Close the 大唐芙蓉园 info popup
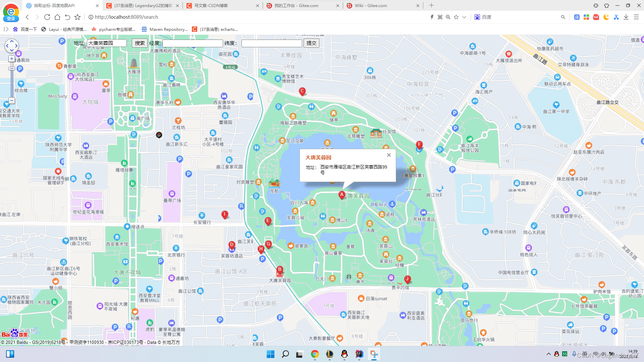The height and width of the screenshot is (362, 644). 389,155
